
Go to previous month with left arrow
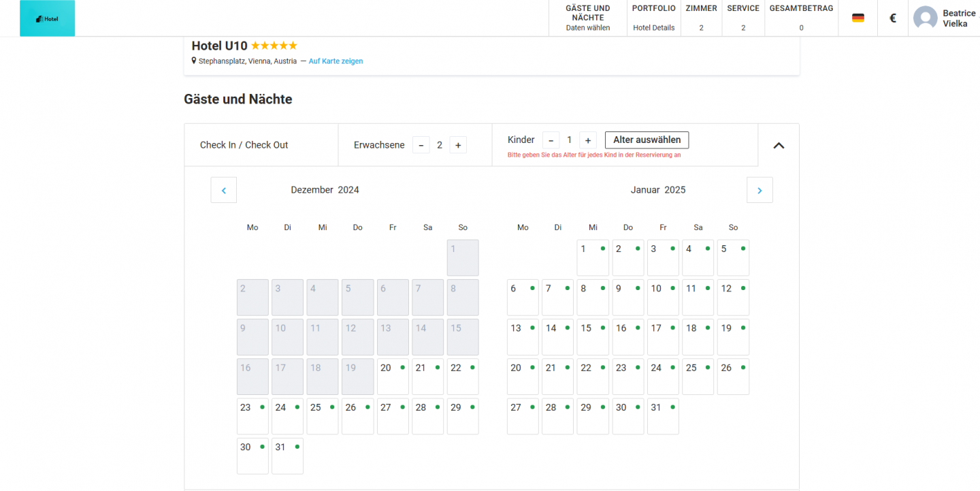pyautogui.click(x=224, y=190)
